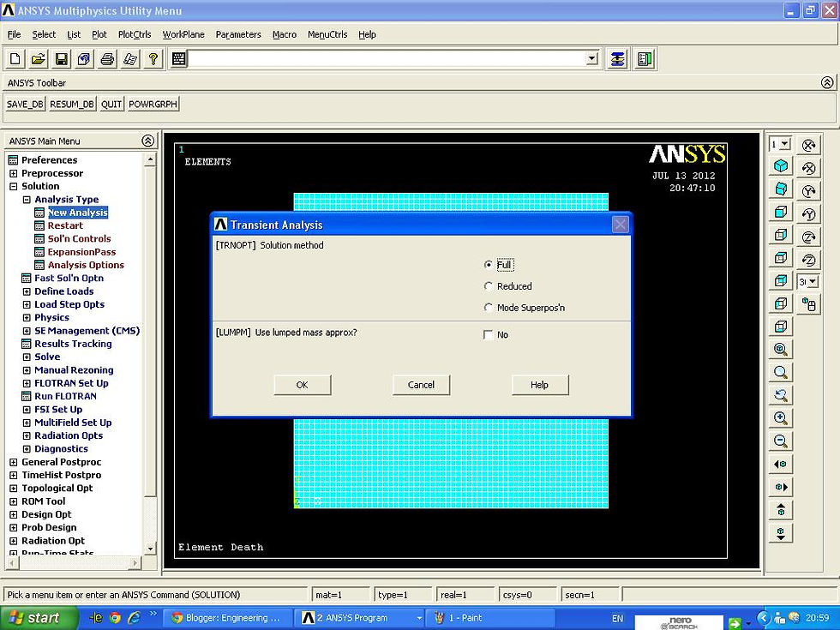Select the Mode Superpos'n radio button
The height and width of the screenshot is (630, 840).
[488, 308]
